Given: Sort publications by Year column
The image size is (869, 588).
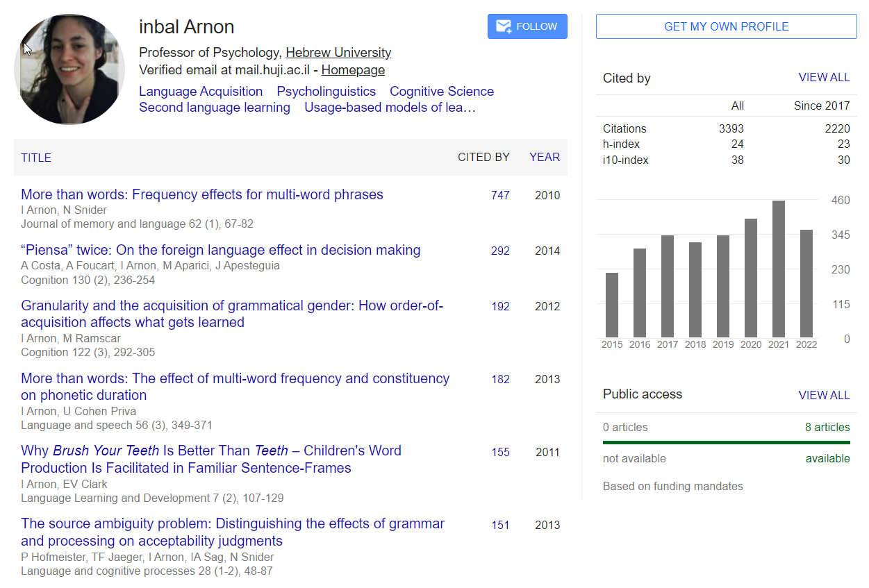Looking at the screenshot, I should 544,158.
